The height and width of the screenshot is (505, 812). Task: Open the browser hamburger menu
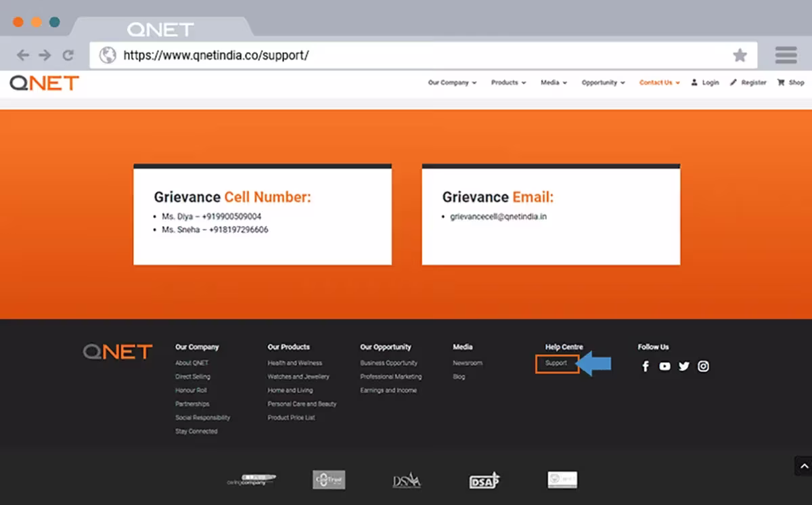786,55
